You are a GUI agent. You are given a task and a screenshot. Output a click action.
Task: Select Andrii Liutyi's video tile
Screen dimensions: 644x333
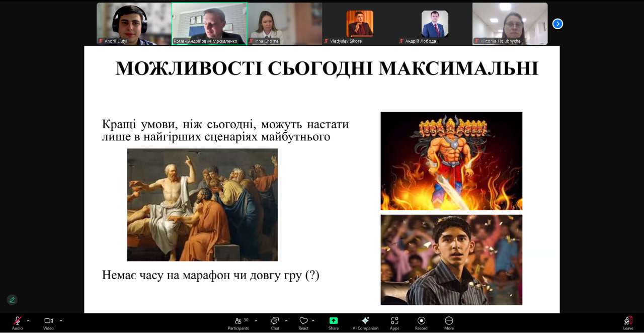[x=134, y=24]
